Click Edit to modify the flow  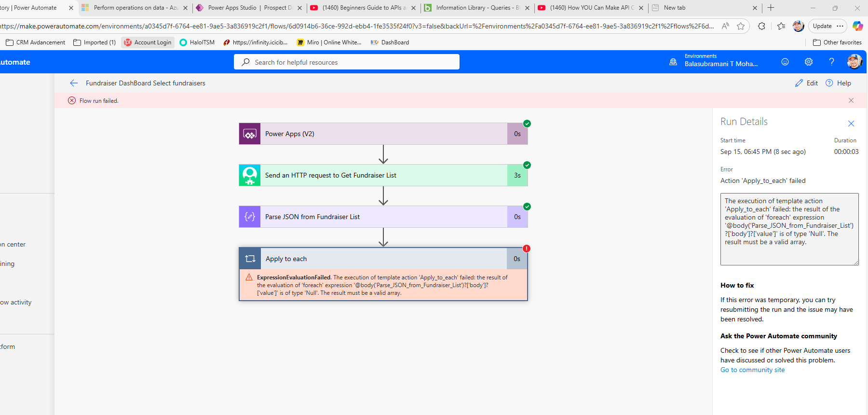coord(807,83)
